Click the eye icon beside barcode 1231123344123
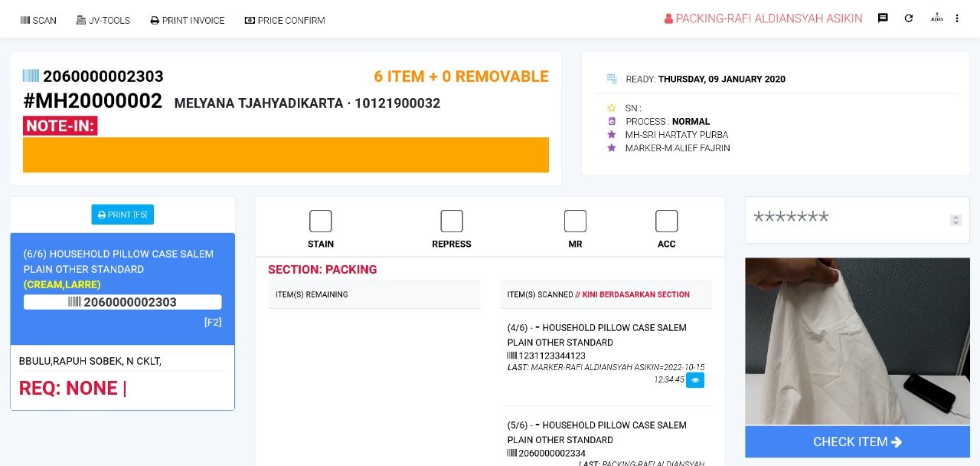The image size is (980, 466). [x=694, y=380]
